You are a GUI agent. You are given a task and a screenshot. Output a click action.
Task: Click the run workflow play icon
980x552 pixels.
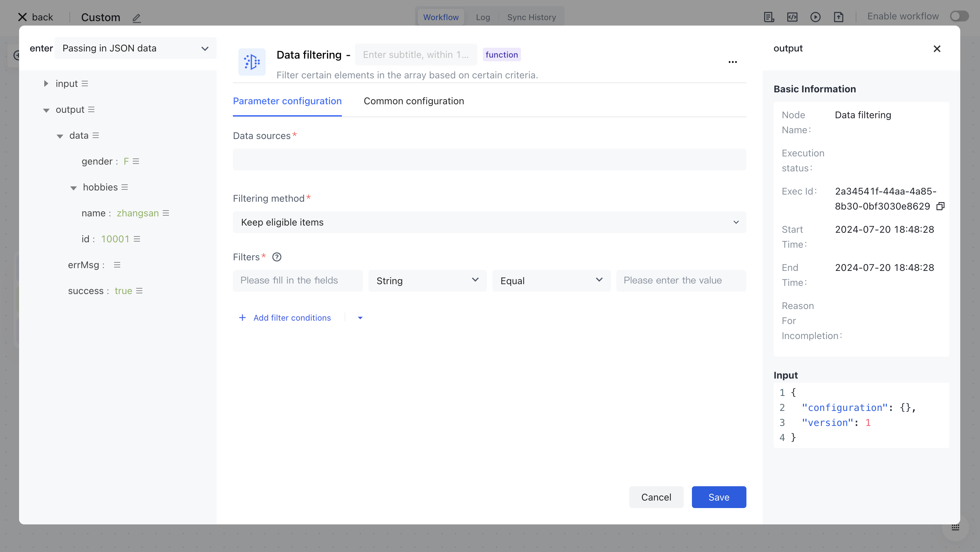tap(815, 17)
